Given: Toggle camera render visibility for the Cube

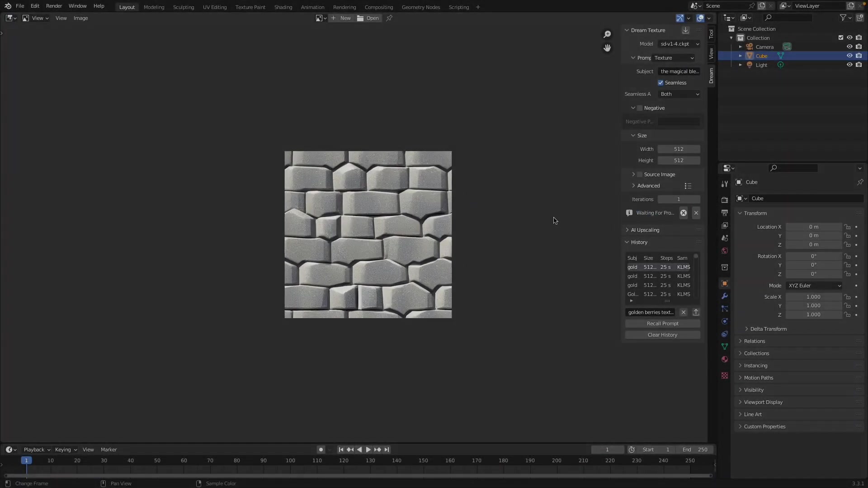Looking at the screenshot, I should (859, 55).
